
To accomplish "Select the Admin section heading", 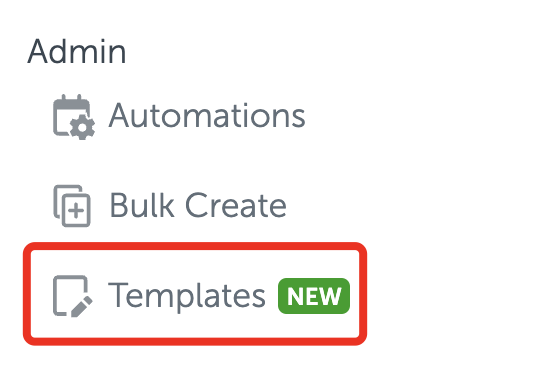I will coord(77,51).
